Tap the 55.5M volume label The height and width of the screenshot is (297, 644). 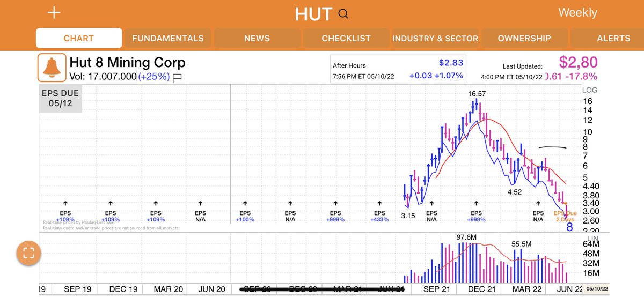click(x=521, y=244)
